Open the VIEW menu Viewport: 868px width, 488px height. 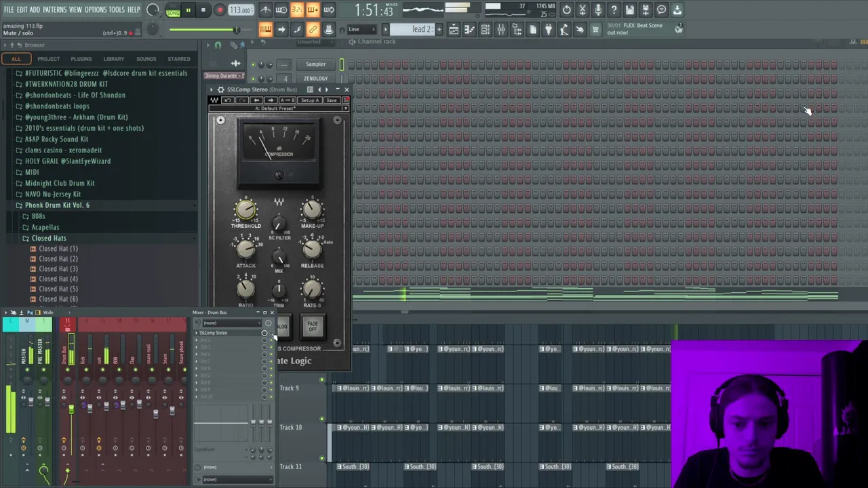(75, 9)
